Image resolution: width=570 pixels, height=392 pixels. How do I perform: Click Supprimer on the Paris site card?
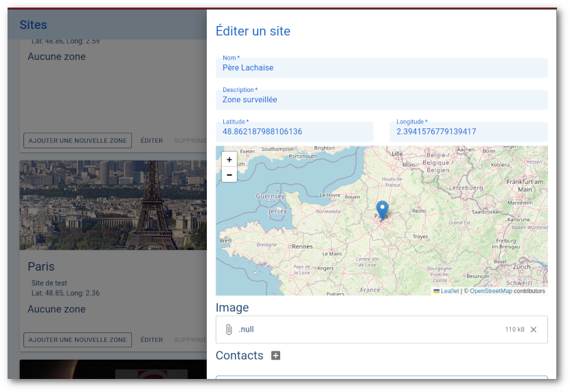[190, 340]
